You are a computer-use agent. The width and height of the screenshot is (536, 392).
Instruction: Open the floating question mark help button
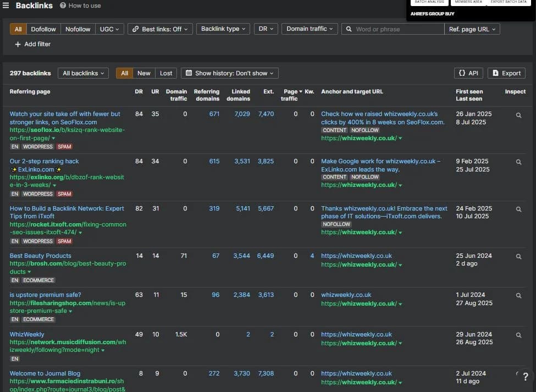click(526, 377)
